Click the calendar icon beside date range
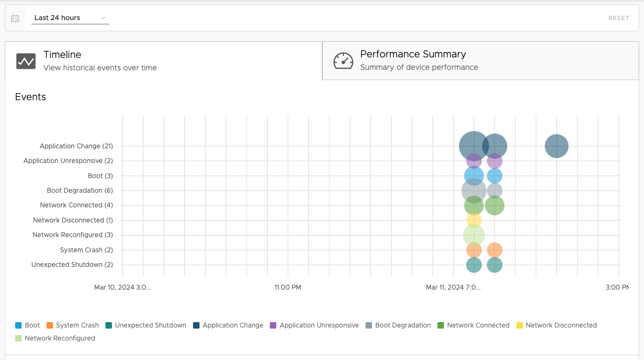The height and width of the screenshot is (360, 644). pyautogui.click(x=15, y=18)
